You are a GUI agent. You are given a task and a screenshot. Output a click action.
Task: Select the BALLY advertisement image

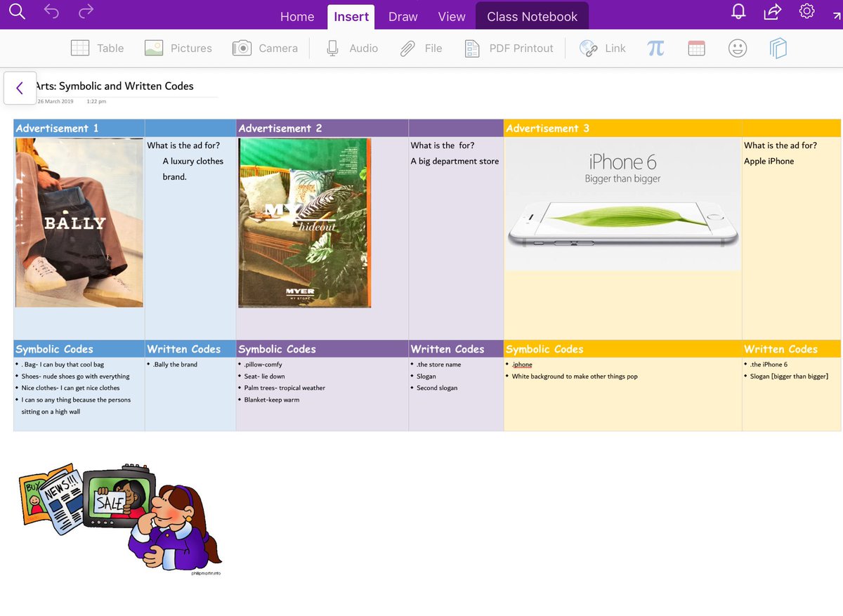point(79,223)
